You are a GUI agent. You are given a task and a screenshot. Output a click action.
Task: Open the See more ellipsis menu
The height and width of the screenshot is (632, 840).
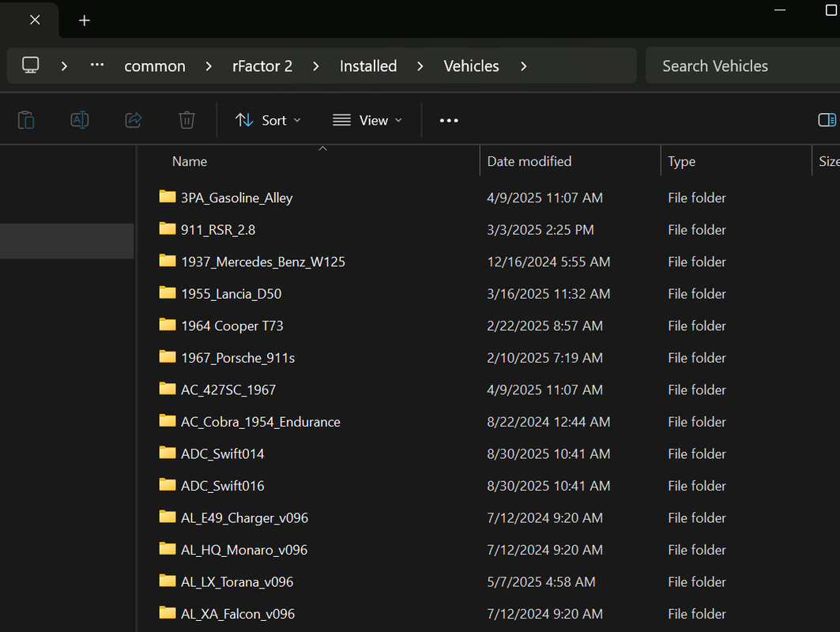449,121
